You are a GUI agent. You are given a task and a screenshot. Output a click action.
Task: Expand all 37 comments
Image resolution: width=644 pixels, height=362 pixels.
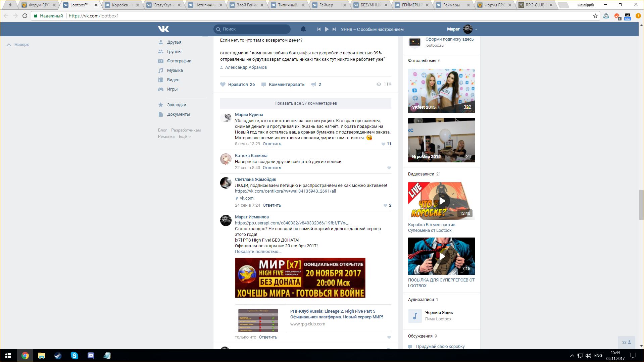tap(305, 103)
